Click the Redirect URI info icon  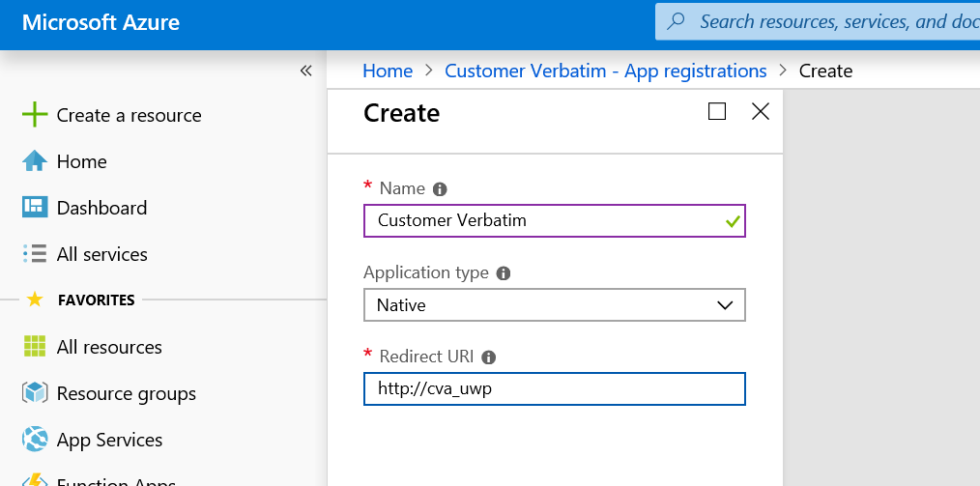coord(489,357)
